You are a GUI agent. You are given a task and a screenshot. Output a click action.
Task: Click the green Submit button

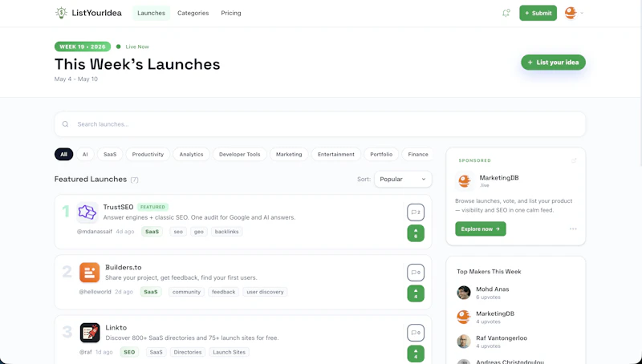coord(538,13)
